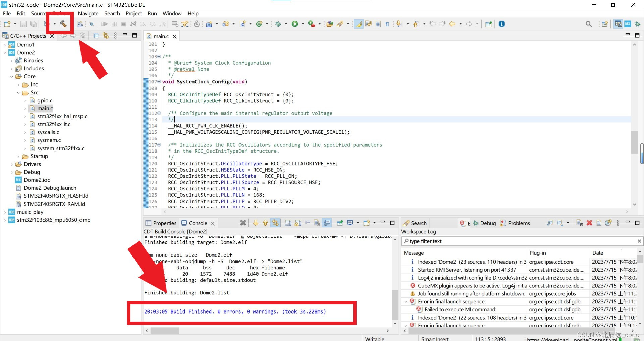Expand the Binaries folder
The image size is (644, 341).
[11, 61]
